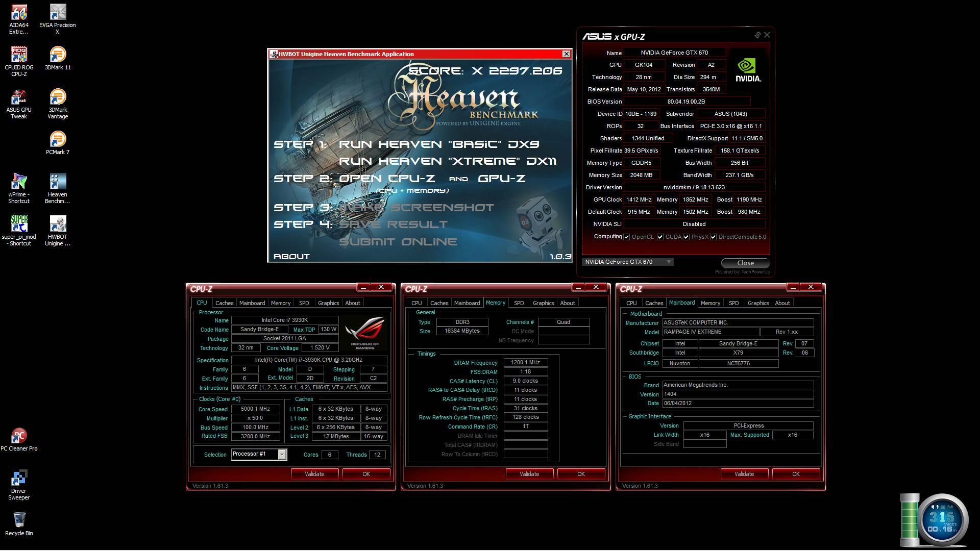
Task: Click Validate in CPU-Z CPU window
Action: coord(314,474)
